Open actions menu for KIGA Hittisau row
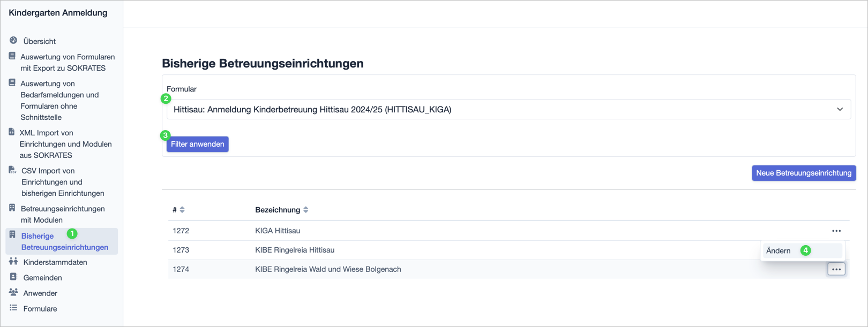 [x=836, y=231]
